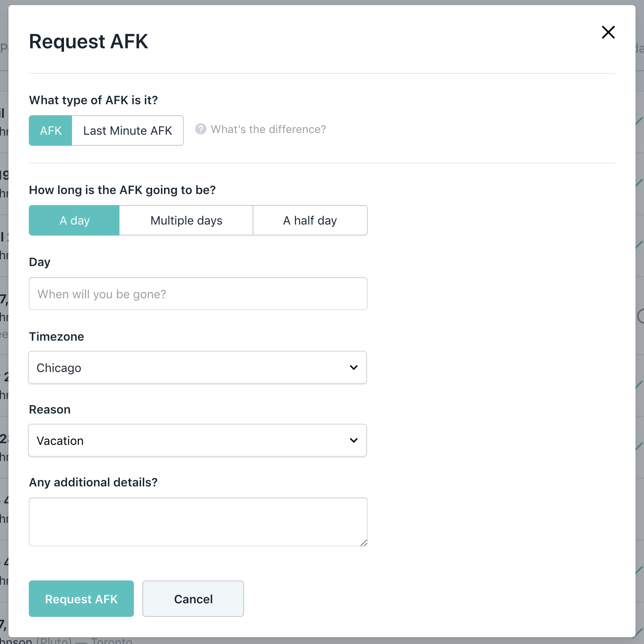This screenshot has height=644, width=644.
Task: Select Multiple days duration
Action: point(186,220)
